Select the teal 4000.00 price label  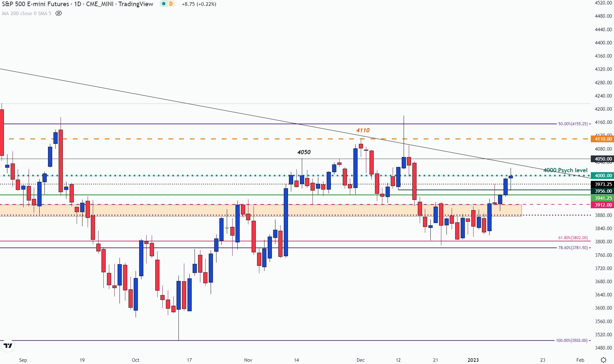click(x=602, y=176)
